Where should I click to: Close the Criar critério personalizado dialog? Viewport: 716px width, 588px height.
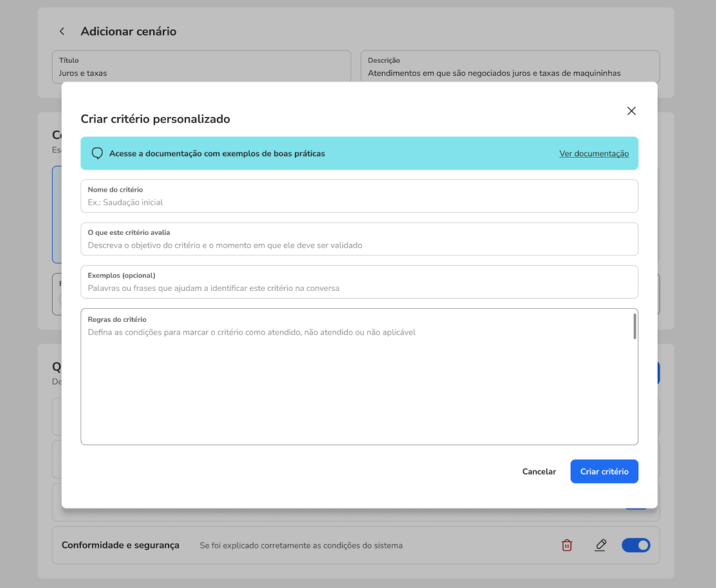tap(631, 111)
